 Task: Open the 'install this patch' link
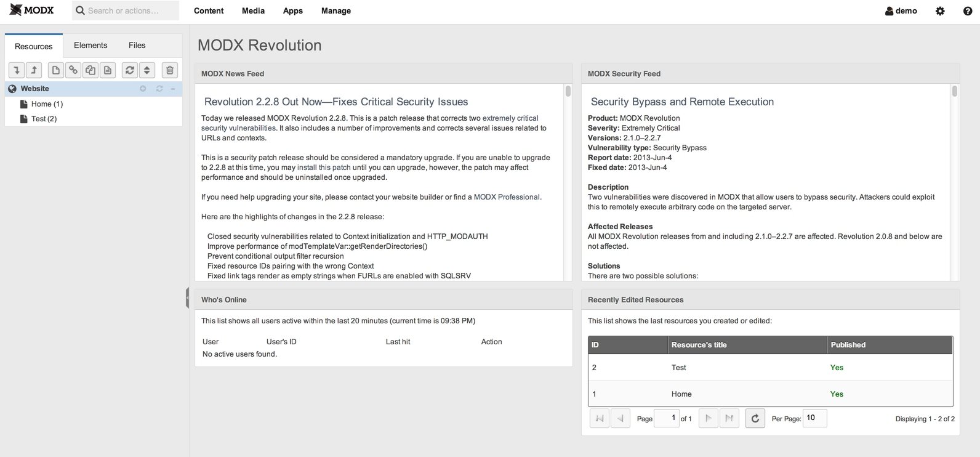tap(324, 168)
